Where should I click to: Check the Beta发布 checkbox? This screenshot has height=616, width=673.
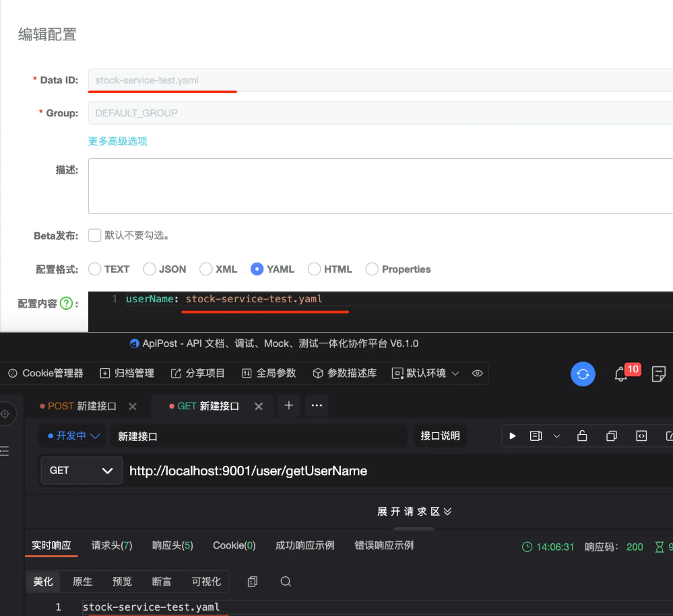click(95, 236)
